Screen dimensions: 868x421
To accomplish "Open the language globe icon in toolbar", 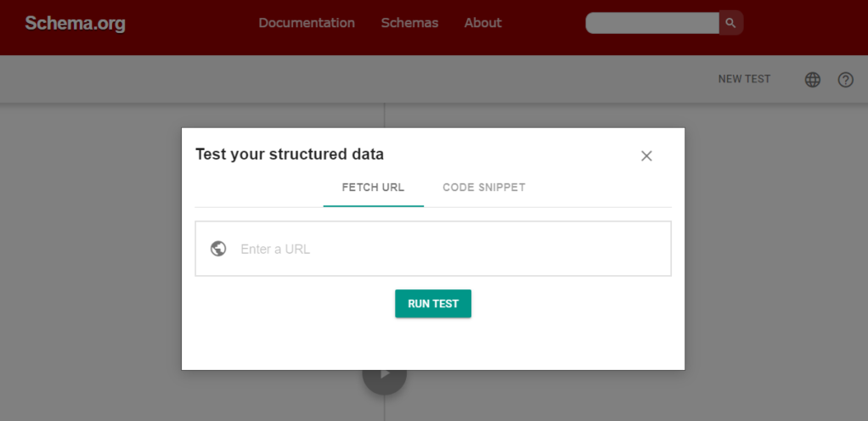I will tap(813, 80).
